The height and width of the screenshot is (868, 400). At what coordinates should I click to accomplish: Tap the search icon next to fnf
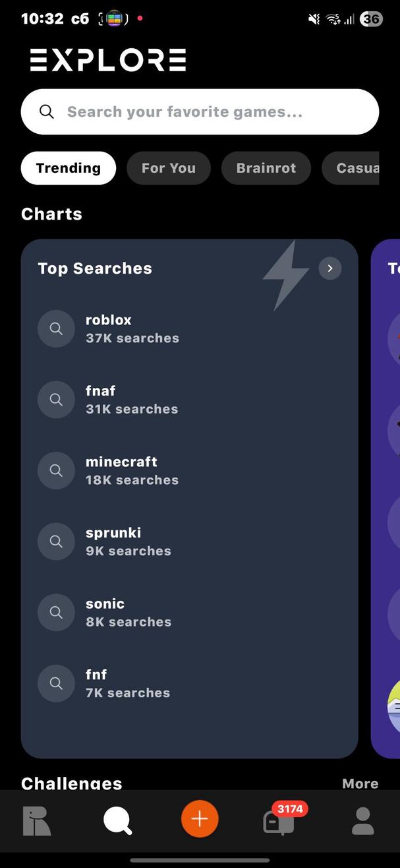pos(56,683)
